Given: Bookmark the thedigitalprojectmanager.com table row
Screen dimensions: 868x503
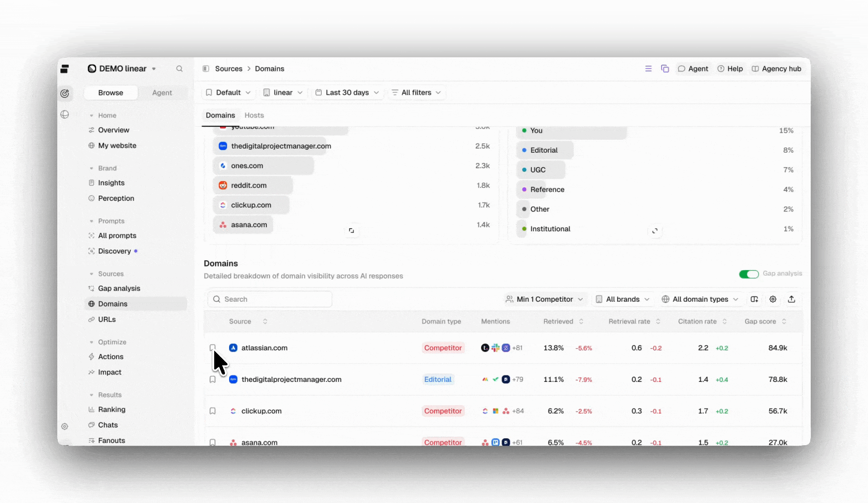Looking at the screenshot, I should [212, 380].
